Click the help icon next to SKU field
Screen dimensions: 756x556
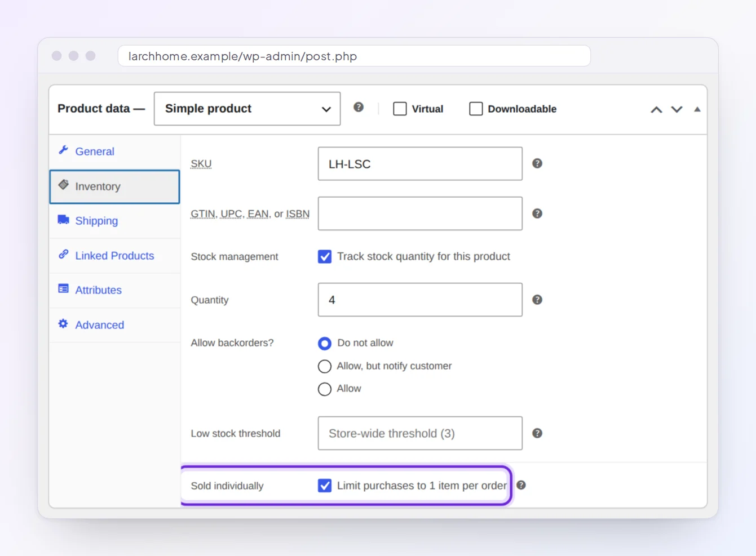[537, 163]
